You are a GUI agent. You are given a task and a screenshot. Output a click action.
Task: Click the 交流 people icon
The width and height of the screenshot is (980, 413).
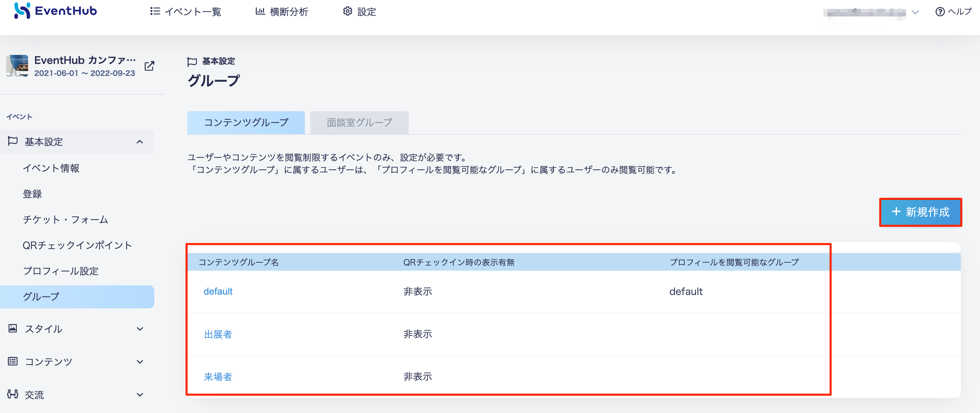13,394
